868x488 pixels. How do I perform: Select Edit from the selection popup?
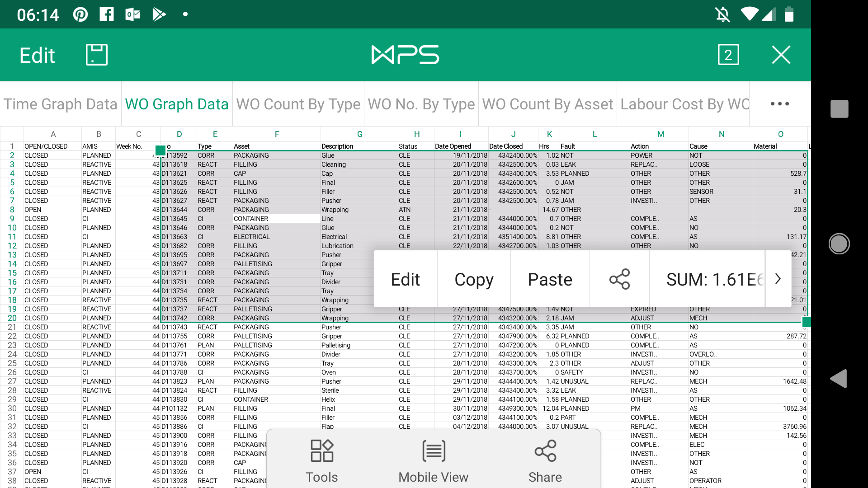[406, 279]
